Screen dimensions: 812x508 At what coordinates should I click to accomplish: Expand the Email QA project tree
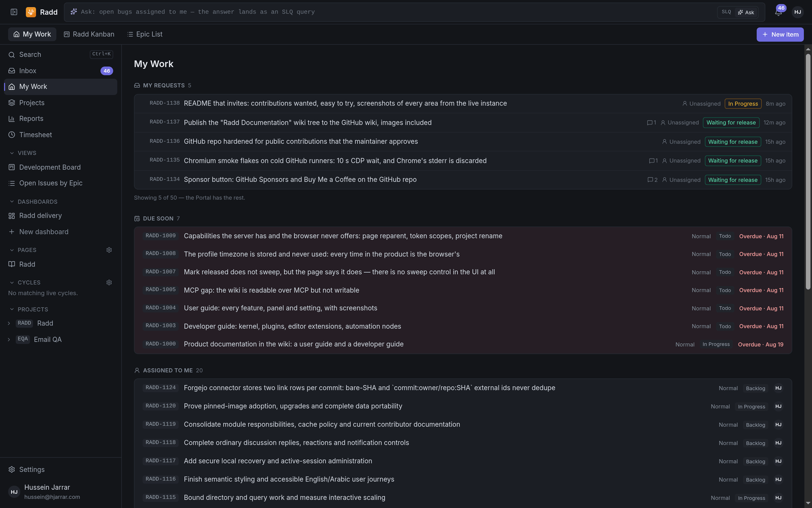9,340
